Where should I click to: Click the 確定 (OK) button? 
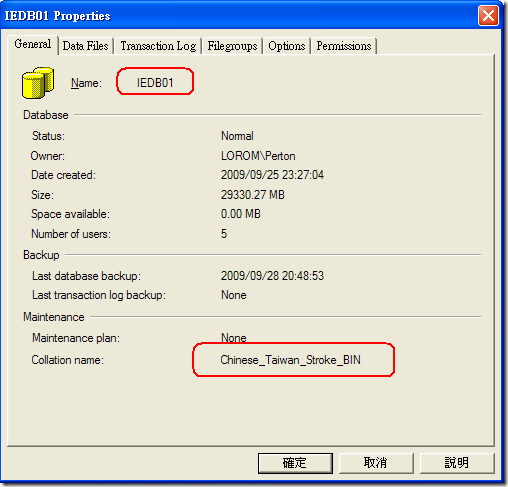[295, 463]
